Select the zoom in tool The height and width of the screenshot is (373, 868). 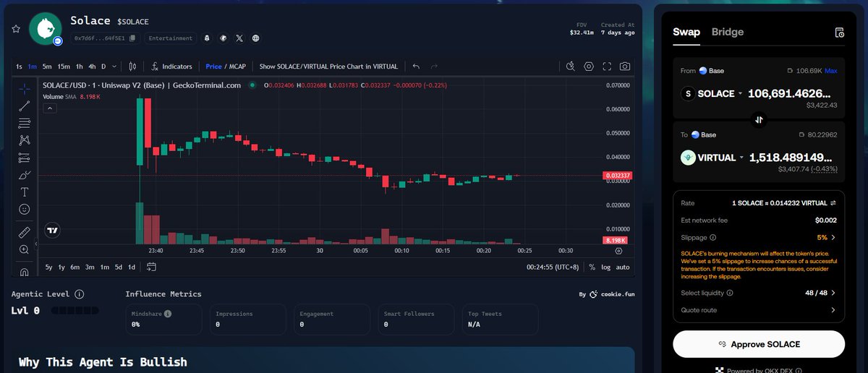tap(25, 249)
